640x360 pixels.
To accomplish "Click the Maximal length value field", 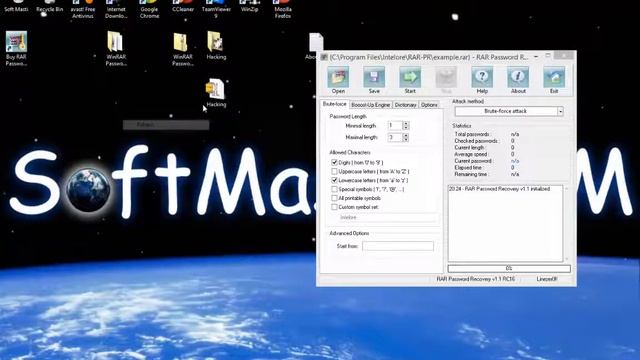I will tap(395, 138).
